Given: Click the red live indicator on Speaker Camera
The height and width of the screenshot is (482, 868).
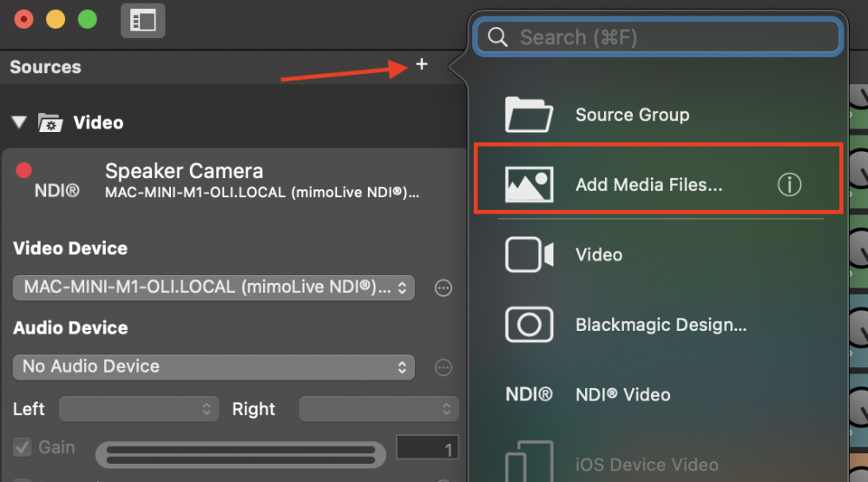Looking at the screenshot, I should click(23, 170).
